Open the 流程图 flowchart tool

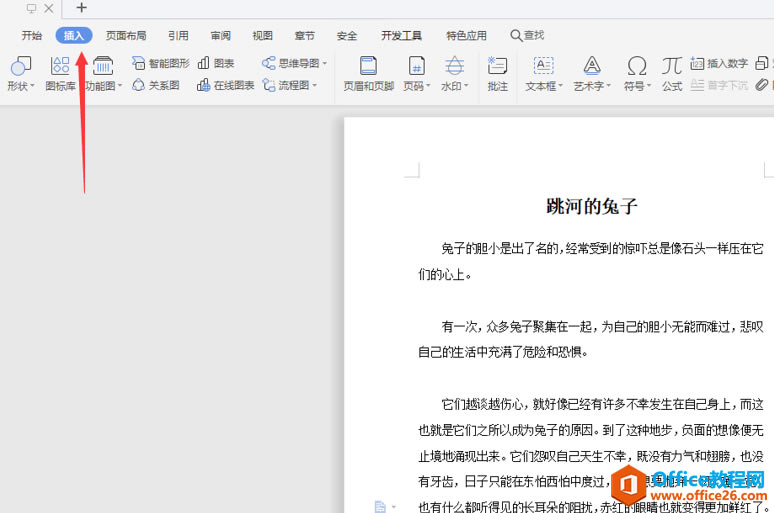289,85
